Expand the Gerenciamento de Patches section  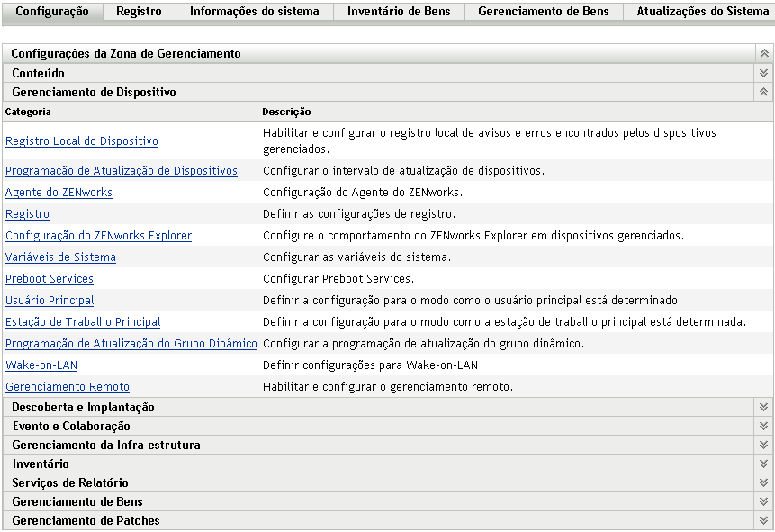pyautogui.click(x=763, y=520)
